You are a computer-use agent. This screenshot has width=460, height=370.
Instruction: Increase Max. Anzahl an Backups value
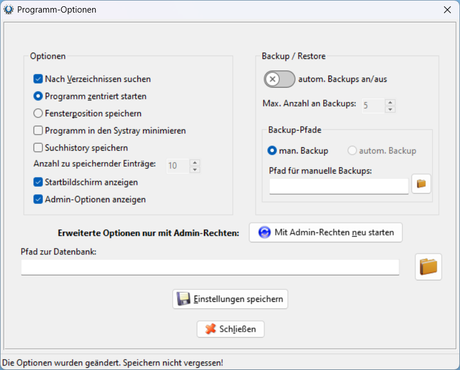coord(390,102)
